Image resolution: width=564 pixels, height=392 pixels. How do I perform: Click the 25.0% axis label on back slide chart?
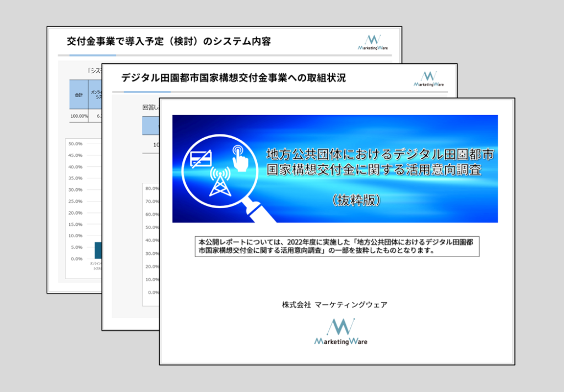(75, 201)
